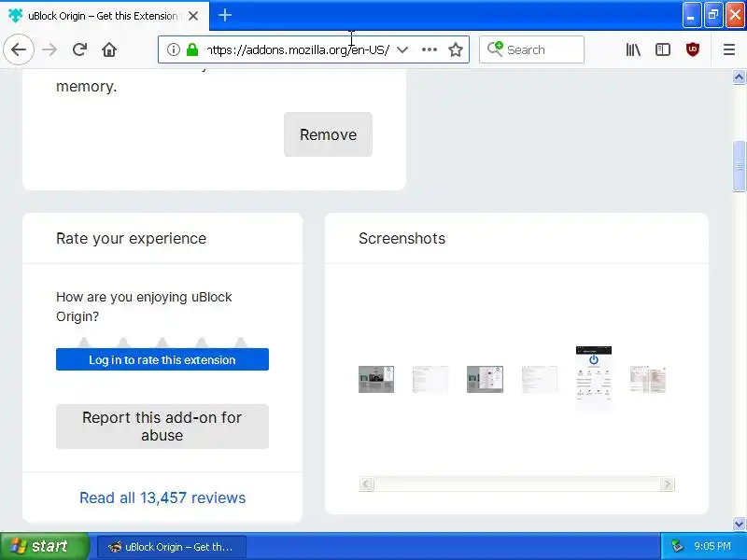Select uBlock Origin taskbar window button

click(172, 547)
